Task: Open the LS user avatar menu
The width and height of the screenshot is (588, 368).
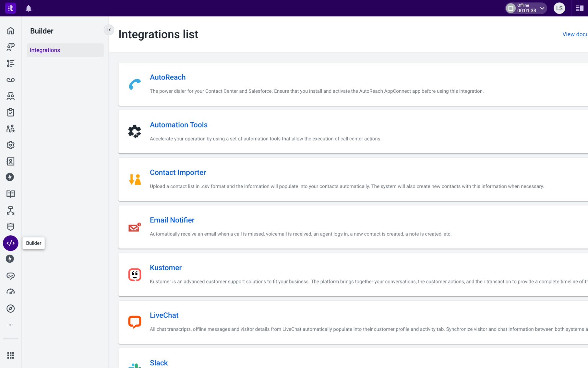Action: [559, 8]
